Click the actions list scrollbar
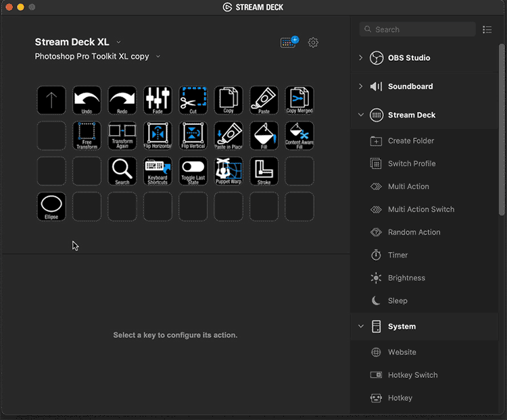The width and height of the screenshot is (507, 420). tap(502, 129)
